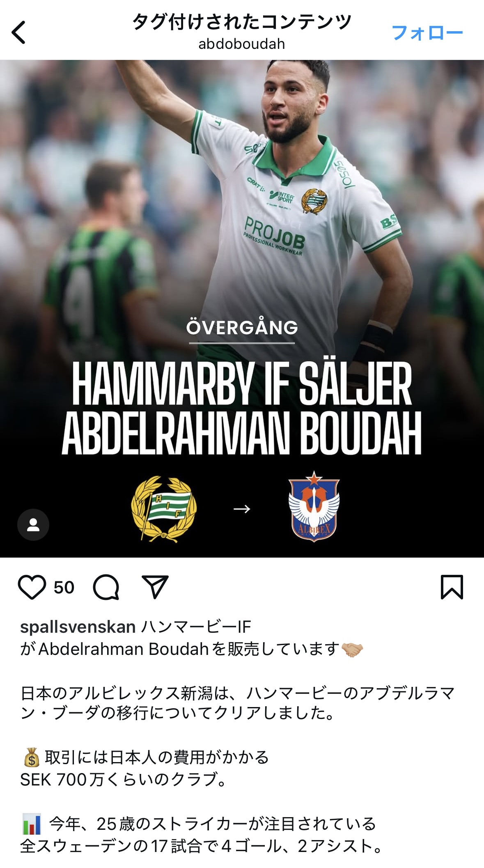484x868 pixels.
Task: Tap the Abdelrahman Boudah headline text
Action: (x=242, y=433)
